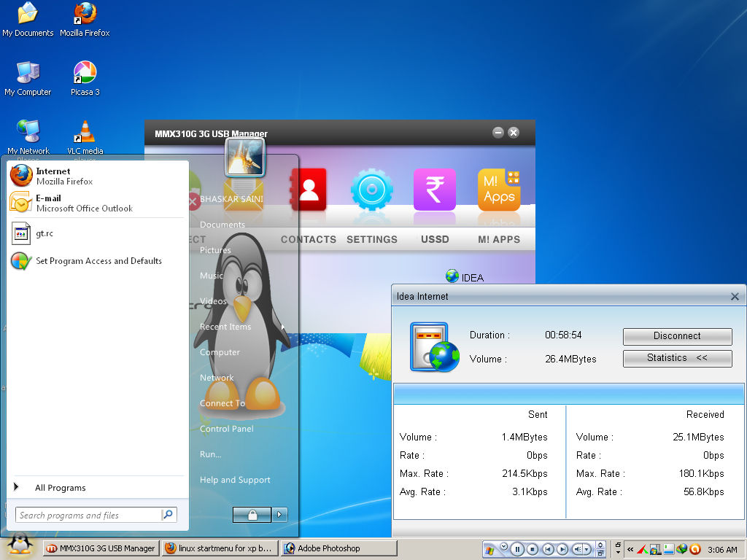This screenshot has width=747, height=560.
Task: Click the Idea Internet connection modem icon
Action: tap(435, 346)
